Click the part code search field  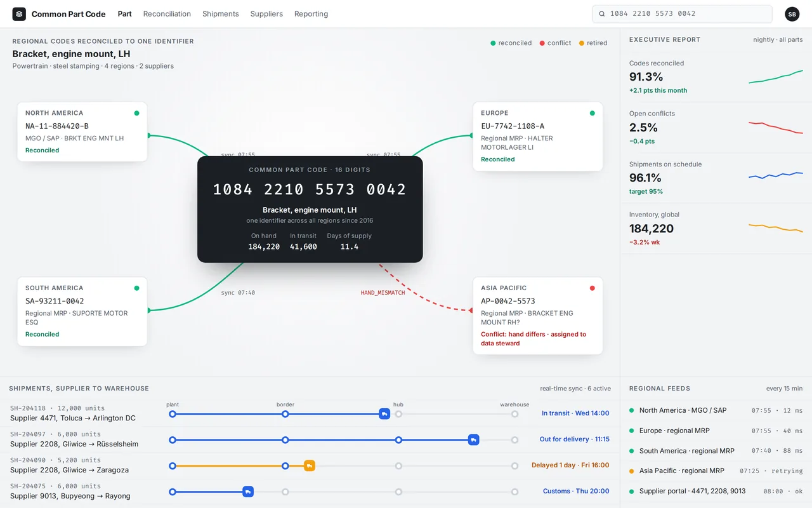click(x=682, y=14)
